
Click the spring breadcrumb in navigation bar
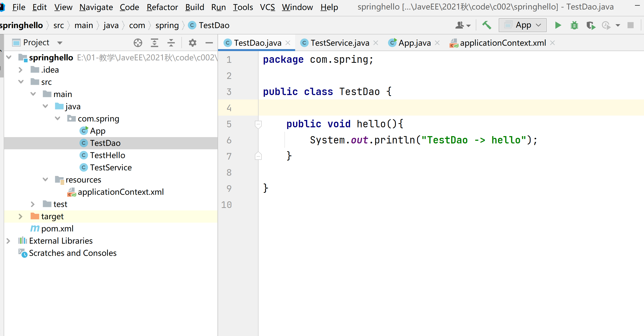tap(167, 25)
